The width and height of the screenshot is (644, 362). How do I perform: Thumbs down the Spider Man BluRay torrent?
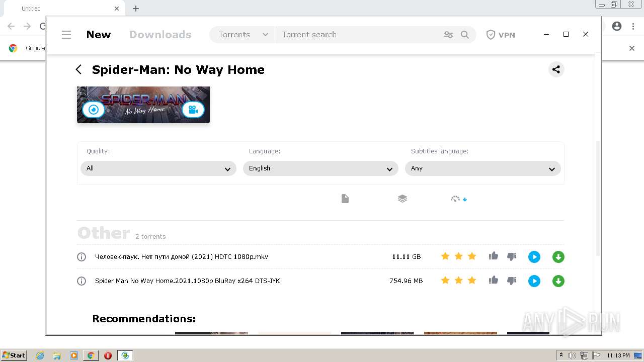click(x=512, y=281)
